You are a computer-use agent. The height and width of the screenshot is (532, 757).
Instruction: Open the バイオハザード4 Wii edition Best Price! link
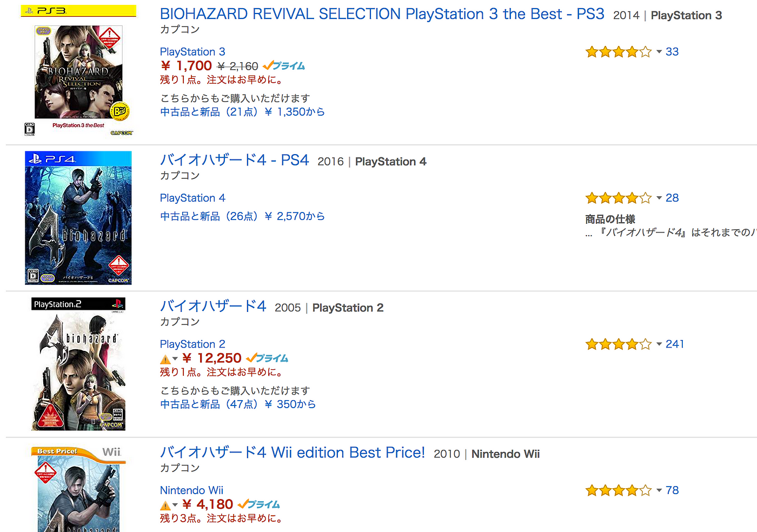293,453
